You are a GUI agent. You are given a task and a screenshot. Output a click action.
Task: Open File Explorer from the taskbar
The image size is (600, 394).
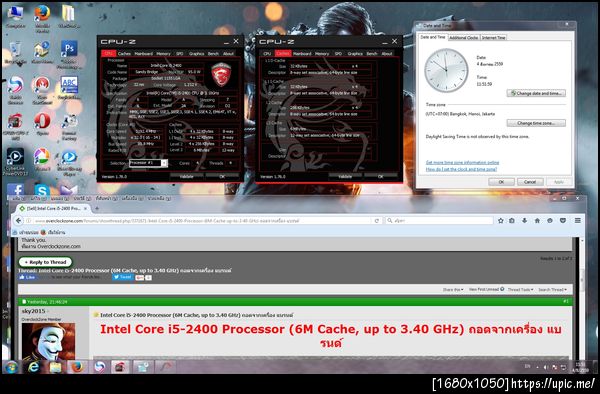tap(55, 367)
